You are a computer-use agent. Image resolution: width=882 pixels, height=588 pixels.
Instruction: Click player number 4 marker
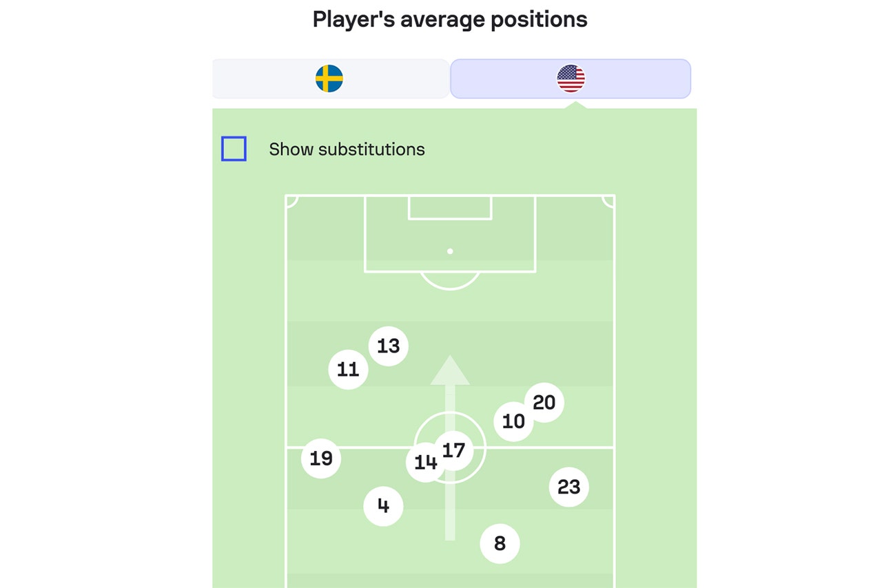(x=383, y=506)
